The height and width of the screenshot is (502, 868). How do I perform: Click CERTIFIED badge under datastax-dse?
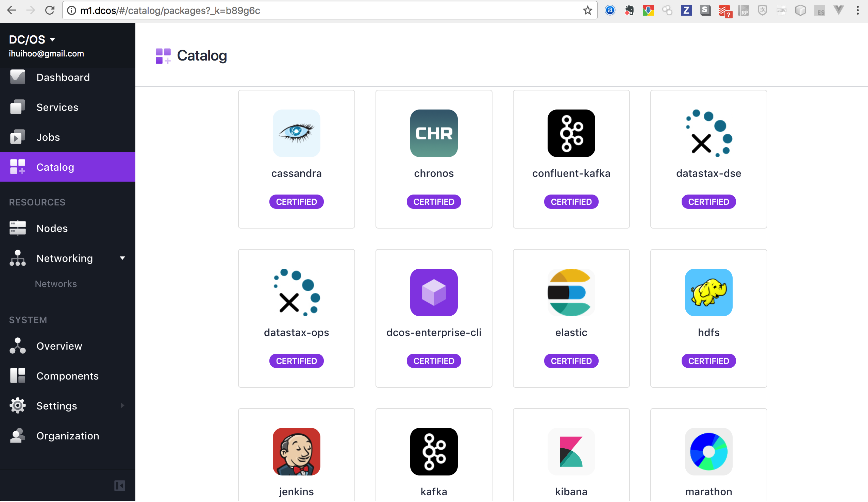point(708,202)
